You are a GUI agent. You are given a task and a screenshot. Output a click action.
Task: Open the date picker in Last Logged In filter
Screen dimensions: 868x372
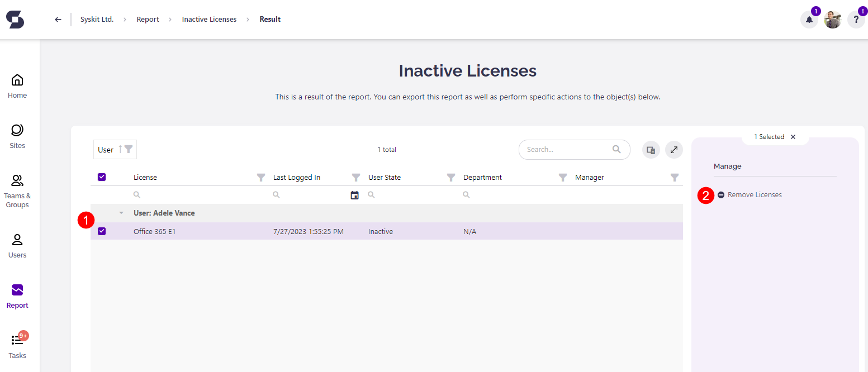354,194
